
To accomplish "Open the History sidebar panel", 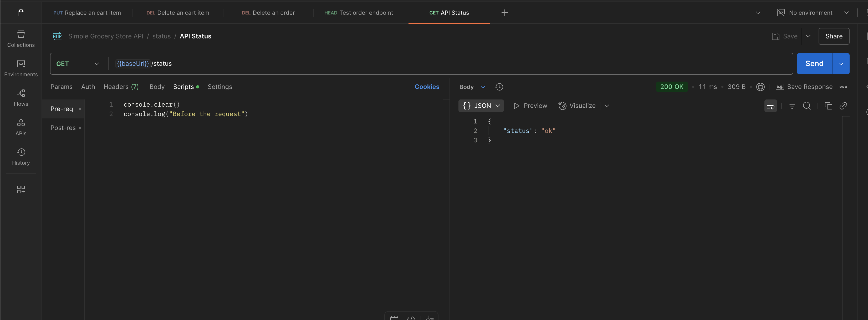I will (x=21, y=157).
